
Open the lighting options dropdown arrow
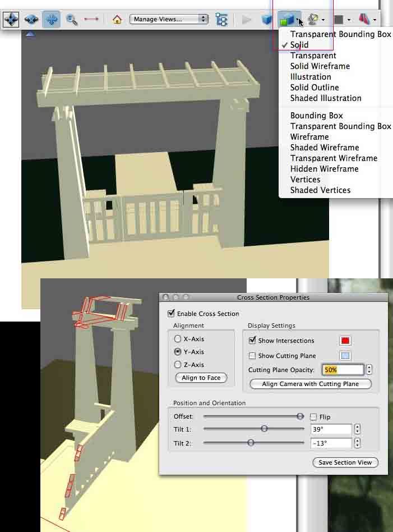coord(323,20)
